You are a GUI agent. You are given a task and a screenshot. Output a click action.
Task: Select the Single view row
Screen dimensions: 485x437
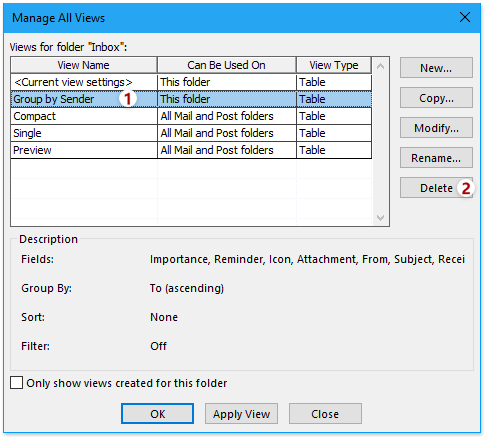(x=191, y=133)
